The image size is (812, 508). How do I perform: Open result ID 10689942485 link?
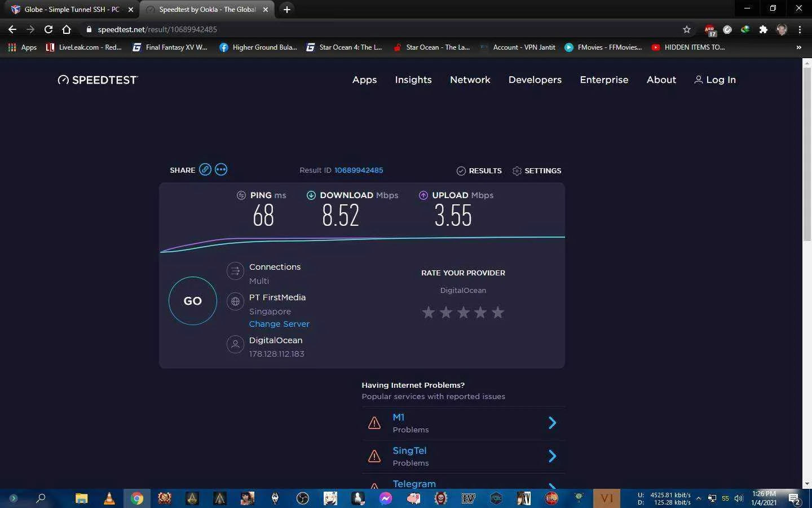[x=359, y=170]
